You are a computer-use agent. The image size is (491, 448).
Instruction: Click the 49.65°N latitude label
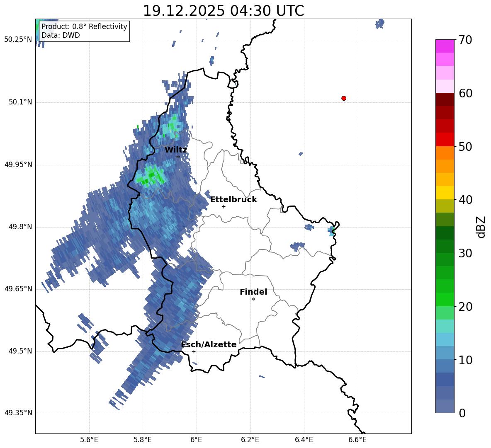[18, 289]
